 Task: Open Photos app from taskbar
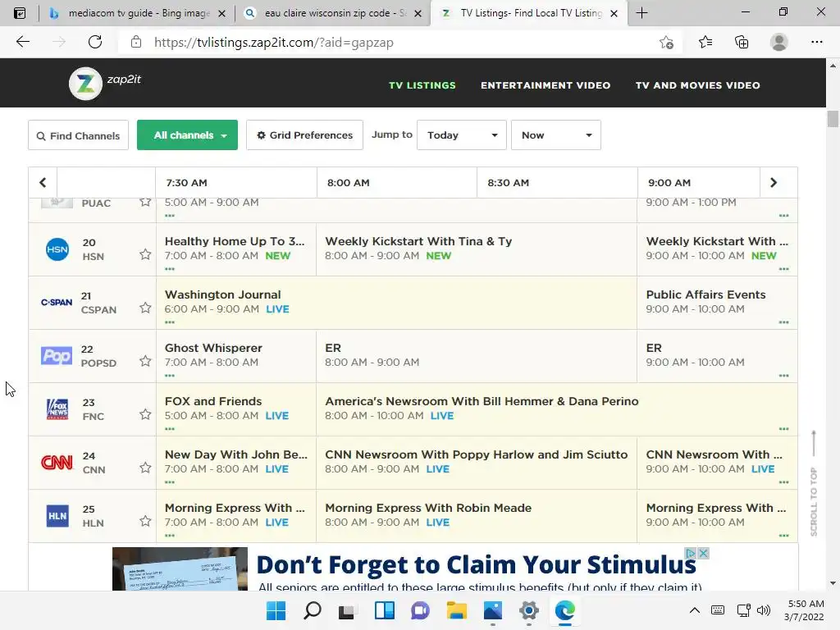click(x=493, y=610)
